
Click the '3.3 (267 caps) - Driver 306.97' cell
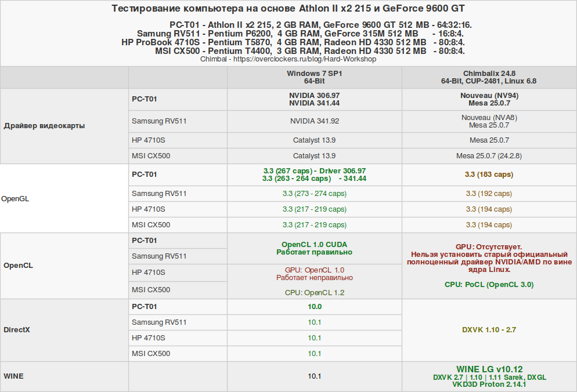[314, 175]
